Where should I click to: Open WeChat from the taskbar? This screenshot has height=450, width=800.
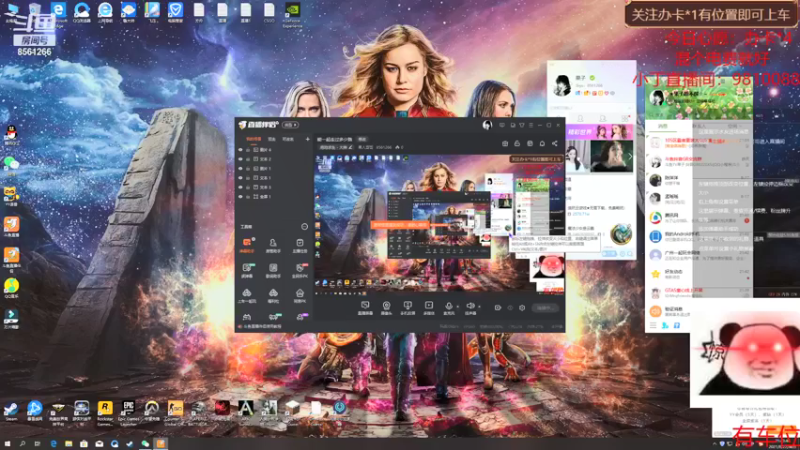145,444
